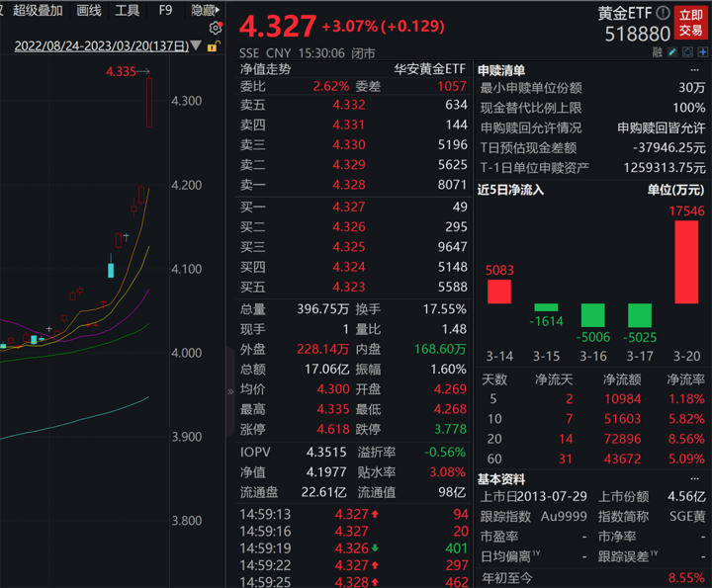Click the 委比 value 2.62%

click(x=331, y=86)
